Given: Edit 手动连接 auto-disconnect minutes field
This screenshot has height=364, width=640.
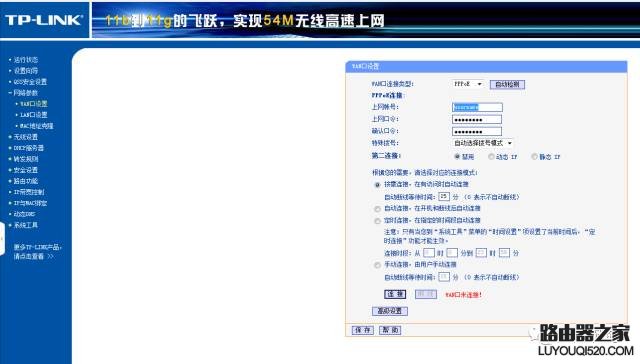Looking at the screenshot, I should (x=444, y=277).
